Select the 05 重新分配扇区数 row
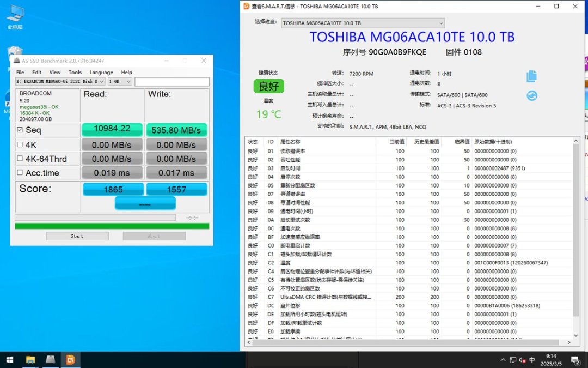The width and height of the screenshot is (588, 368). coord(409,185)
